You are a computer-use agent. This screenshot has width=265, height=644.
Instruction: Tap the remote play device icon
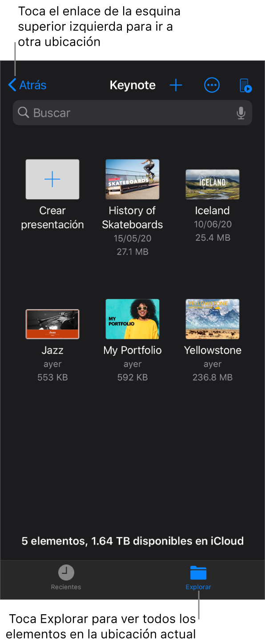pyautogui.click(x=245, y=85)
